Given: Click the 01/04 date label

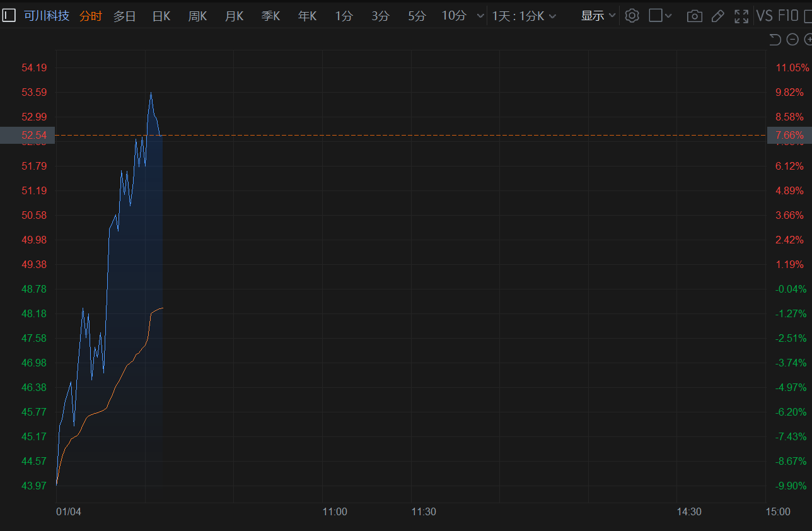Looking at the screenshot, I should coord(69,511).
